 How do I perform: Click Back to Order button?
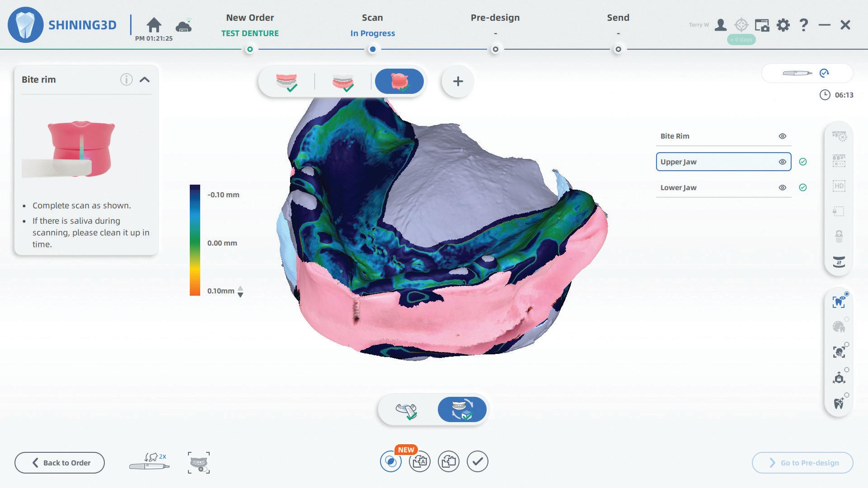point(60,463)
